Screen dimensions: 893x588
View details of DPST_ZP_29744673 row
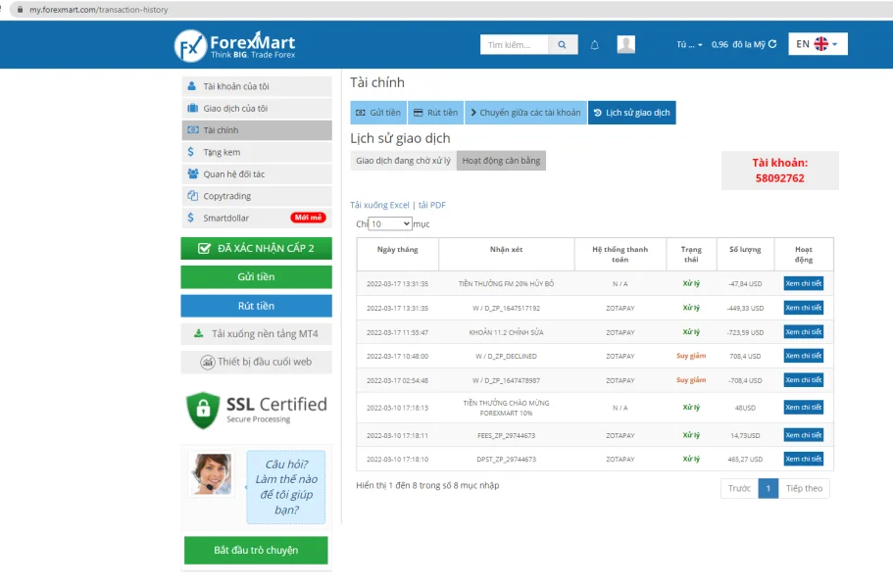pos(804,459)
